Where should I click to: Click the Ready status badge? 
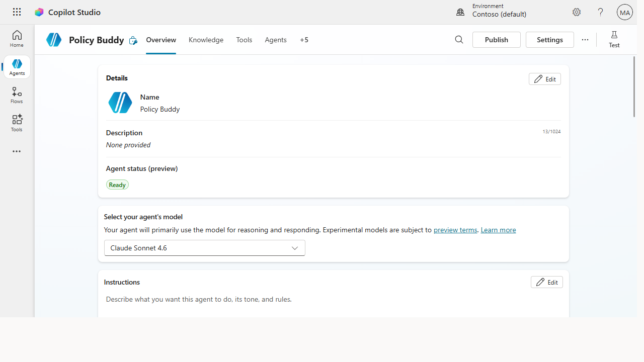(x=117, y=185)
